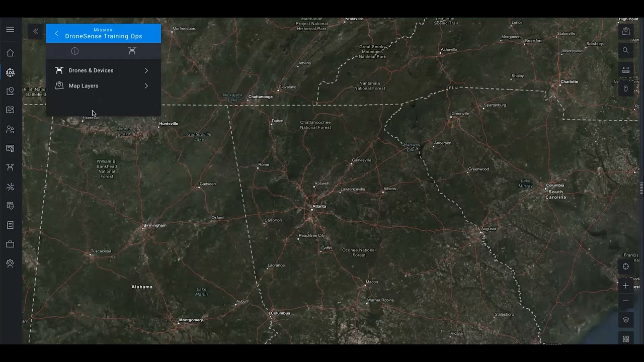The width and height of the screenshot is (644, 362).
Task: Click the DroneSense Training Ops mission title
Action: tap(104, 36)
